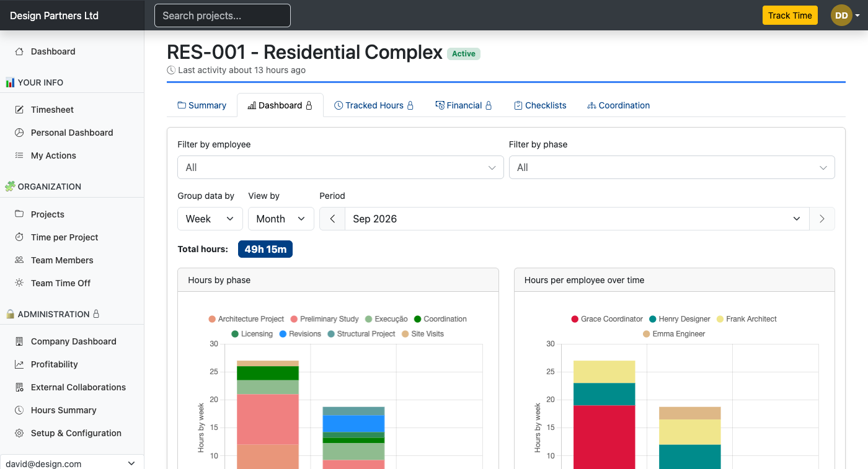The image size is (868, 469).
Task: Click the Projects folder icon
Action: [x=19, y=214]
